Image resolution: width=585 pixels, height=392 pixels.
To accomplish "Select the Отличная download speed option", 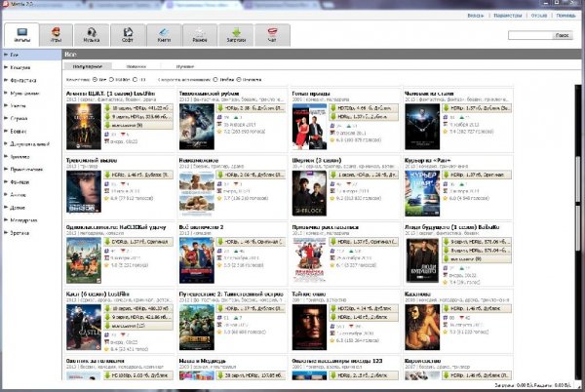I will 239,79.
